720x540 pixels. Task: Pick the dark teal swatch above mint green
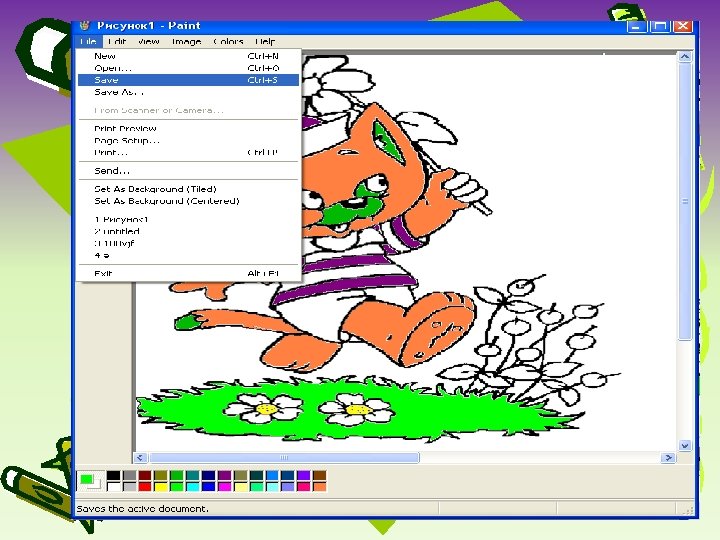[256, 476]
